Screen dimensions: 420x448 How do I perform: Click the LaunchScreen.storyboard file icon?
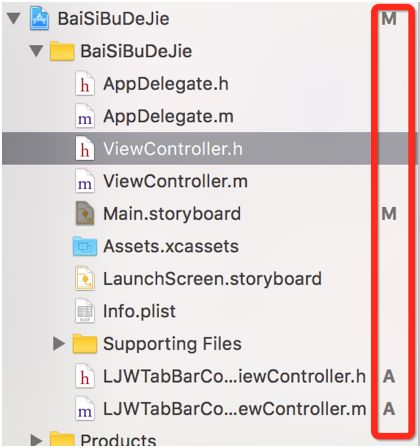[x=85, y=279]
